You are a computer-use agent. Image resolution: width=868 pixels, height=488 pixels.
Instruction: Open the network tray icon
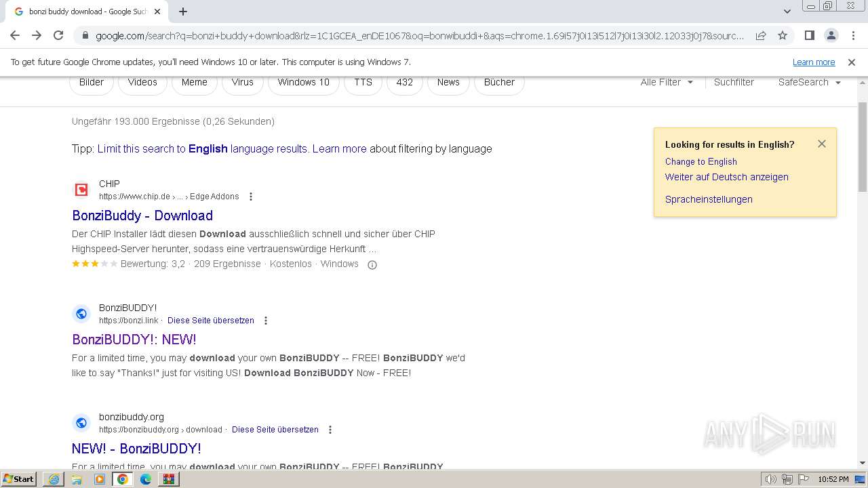tap(787, 479)
